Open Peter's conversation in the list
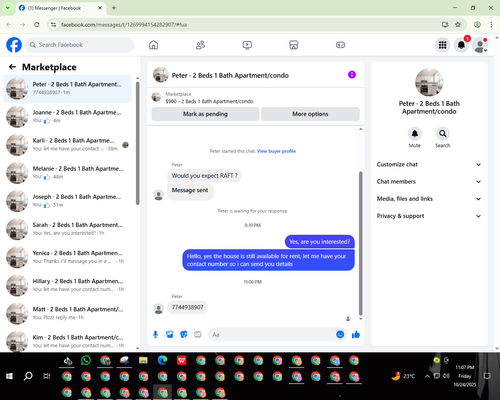 67,88
